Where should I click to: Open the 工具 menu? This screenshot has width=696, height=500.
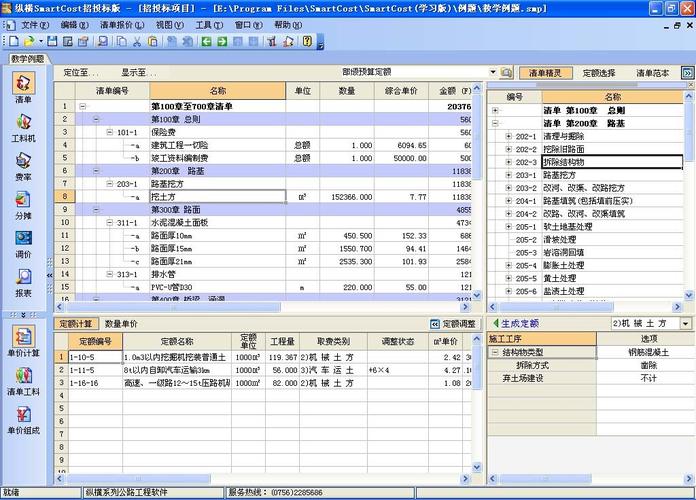(209, 25)
